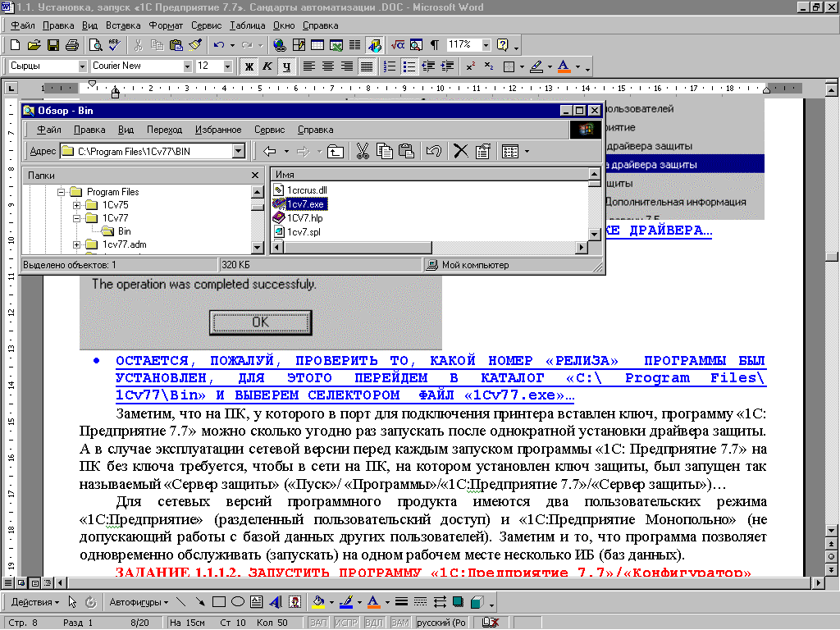
Task: Select Bin folder in tree
Action: (x=125, y=231)
